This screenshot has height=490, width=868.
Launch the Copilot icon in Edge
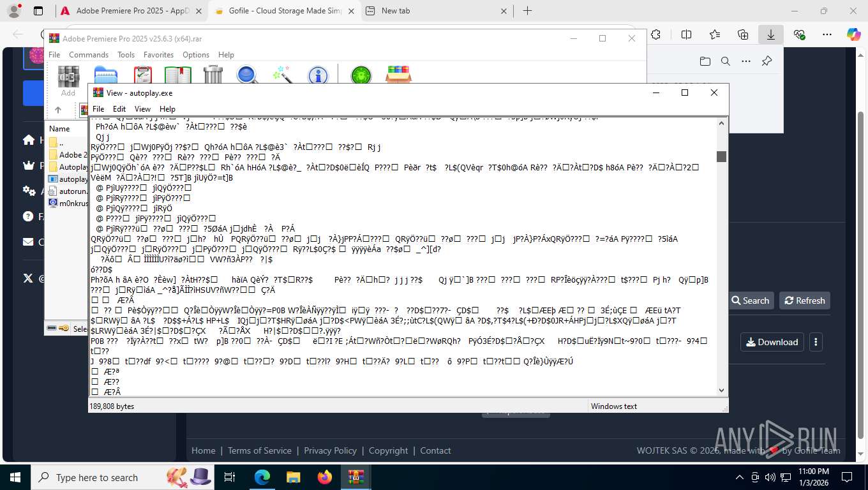click(x=854, y=34)
